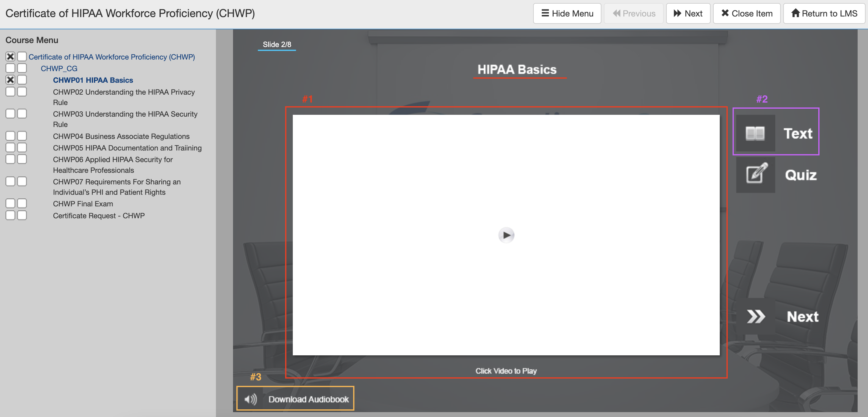Toggle second checkbox of CHWP06 row
This screenshot has width=868, height=417.
[22, 159]
